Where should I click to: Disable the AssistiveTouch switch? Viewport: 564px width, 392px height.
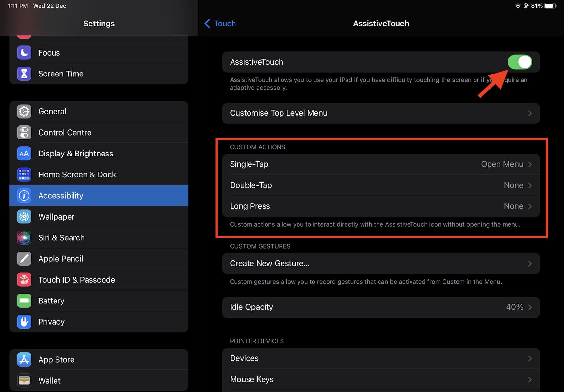coord(519,62)
